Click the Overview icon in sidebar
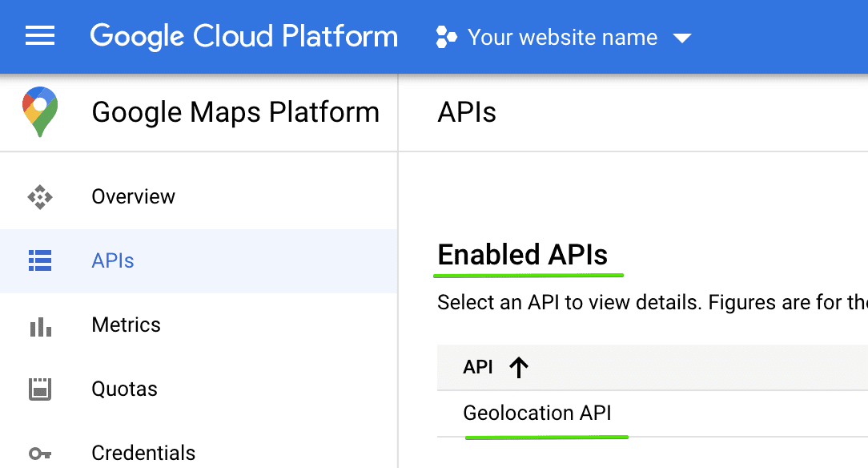The image size is (868, 468). pos(39,197)
